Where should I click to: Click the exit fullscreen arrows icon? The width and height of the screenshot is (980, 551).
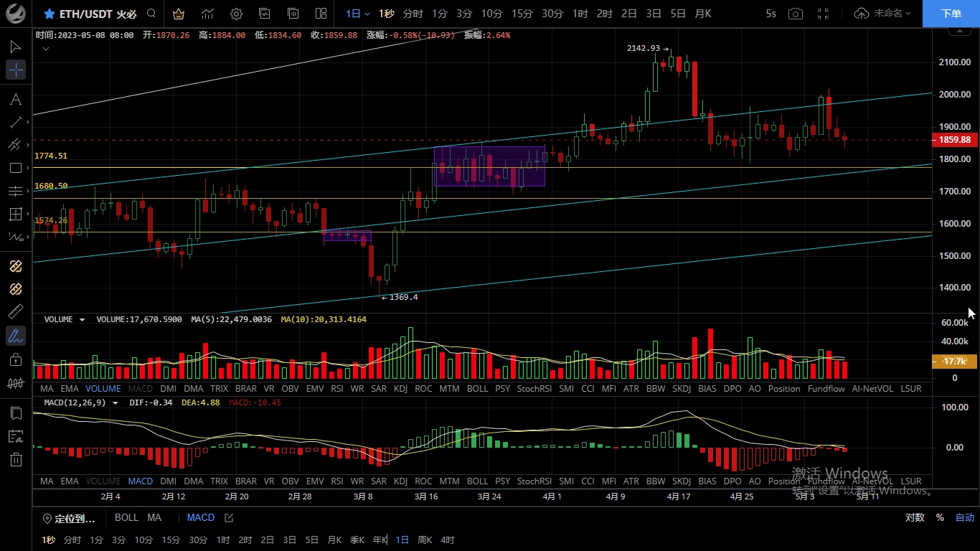pos(823,14)
